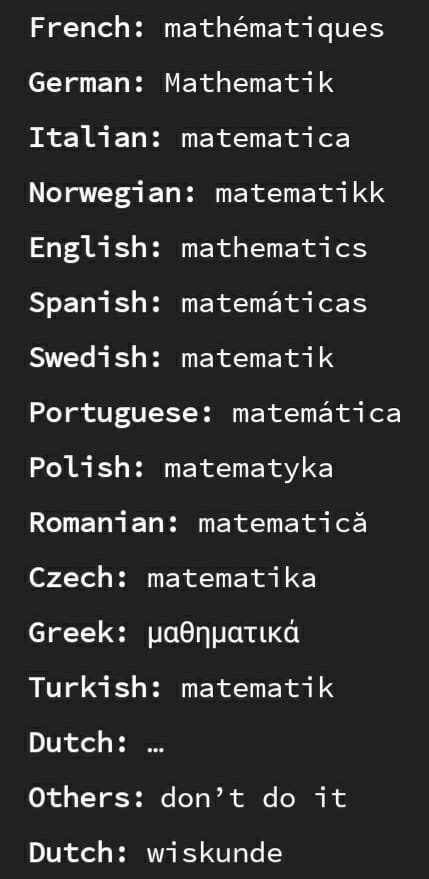Select the Greek word μαθηματικά

coord(223,633)
